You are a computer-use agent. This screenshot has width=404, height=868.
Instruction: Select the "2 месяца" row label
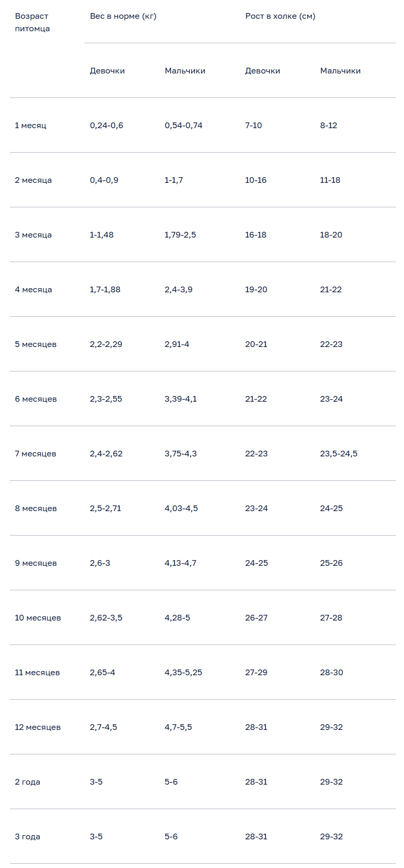33,180
